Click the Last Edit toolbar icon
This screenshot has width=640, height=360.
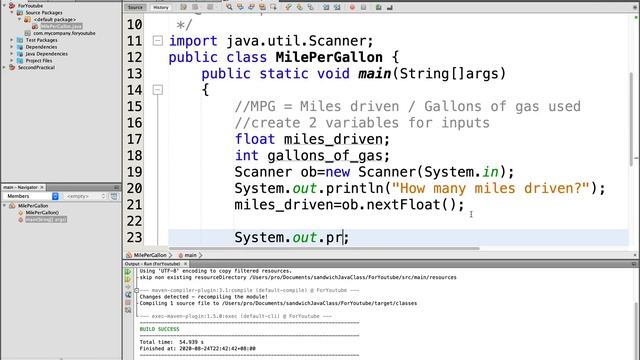coord(183,7)
